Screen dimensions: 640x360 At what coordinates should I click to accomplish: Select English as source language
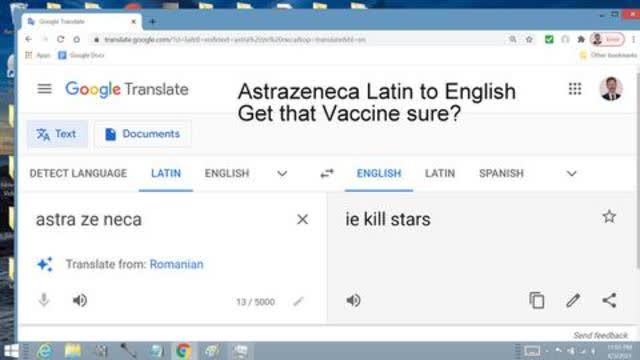pyautogui.click(x=227, y=173)
